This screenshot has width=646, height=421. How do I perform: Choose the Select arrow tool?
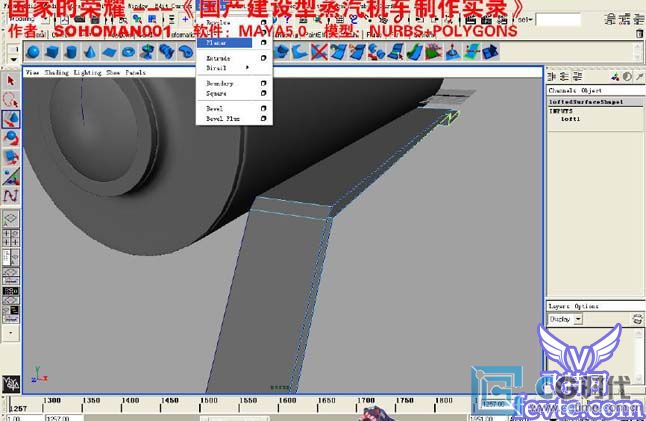click(11, 80)
